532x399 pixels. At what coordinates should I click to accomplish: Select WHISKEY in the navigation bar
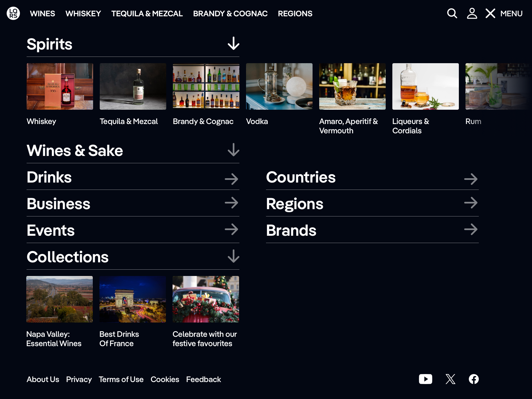click(83, 14)
